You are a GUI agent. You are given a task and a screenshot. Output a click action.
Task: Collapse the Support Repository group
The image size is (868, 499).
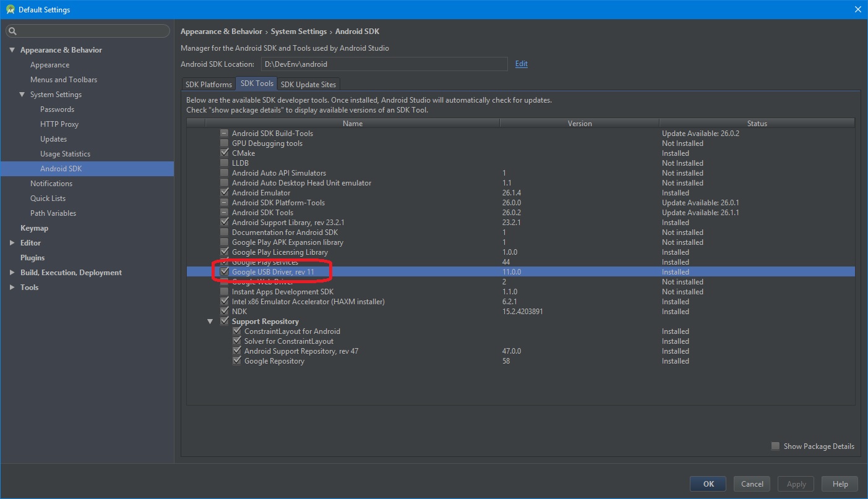210,322
